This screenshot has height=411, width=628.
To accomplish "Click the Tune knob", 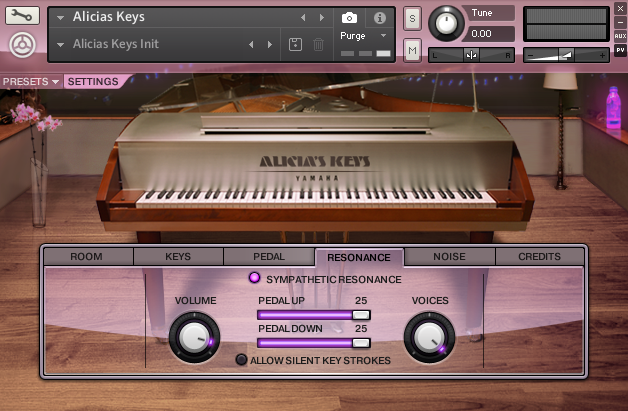I will click(446, 24).
